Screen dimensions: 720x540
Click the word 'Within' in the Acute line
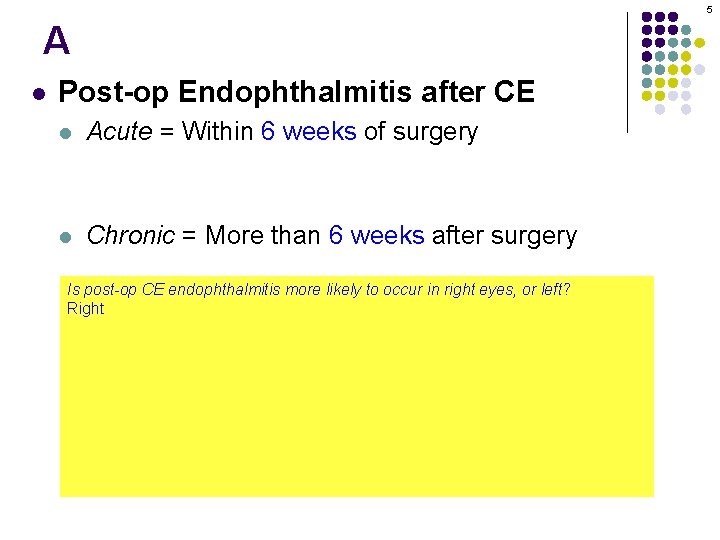tap(217, 132)
